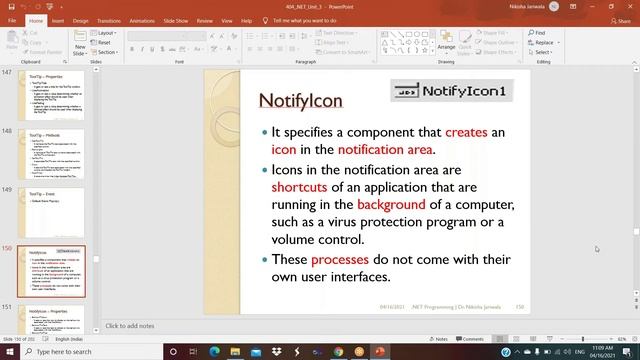
Task: Click Decrease Font Size icon
Action: click(x=222, y=36)
